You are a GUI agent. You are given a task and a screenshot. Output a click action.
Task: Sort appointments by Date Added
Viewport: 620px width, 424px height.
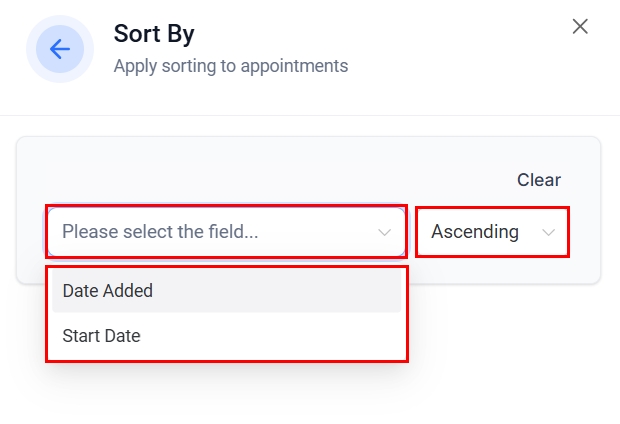108,291
